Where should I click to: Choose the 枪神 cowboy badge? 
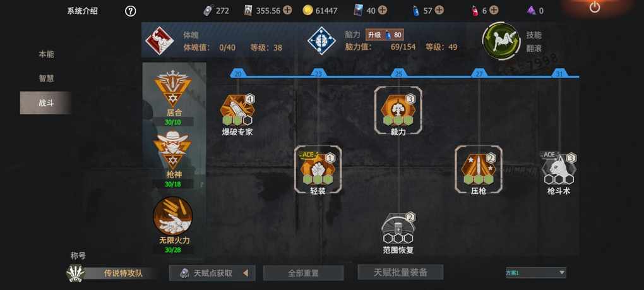(173, 151)
